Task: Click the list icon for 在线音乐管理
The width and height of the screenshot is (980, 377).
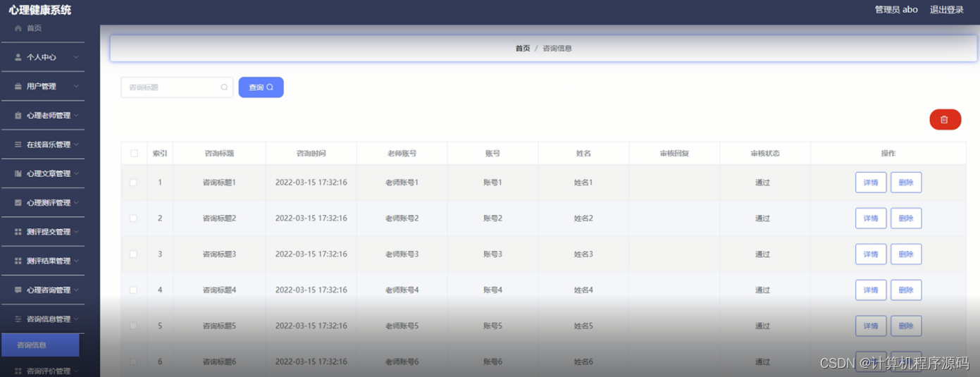Action: click(18, 144)
